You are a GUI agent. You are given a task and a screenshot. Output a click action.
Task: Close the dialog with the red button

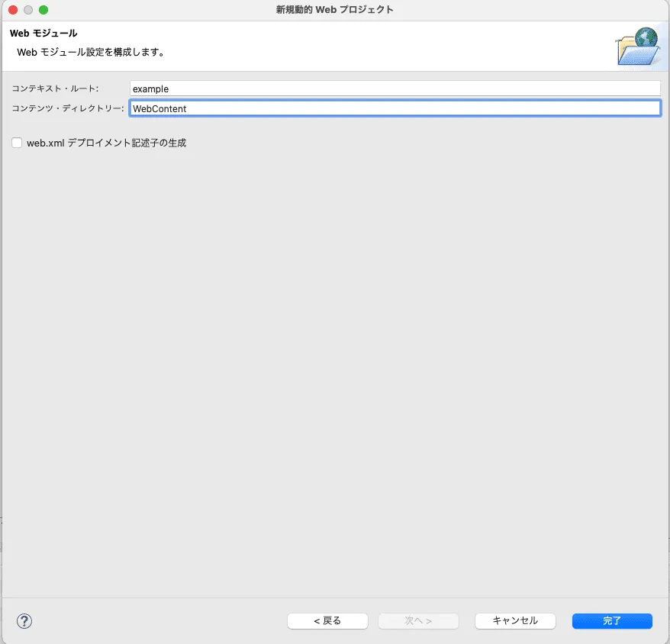click(x=13, y=10)
